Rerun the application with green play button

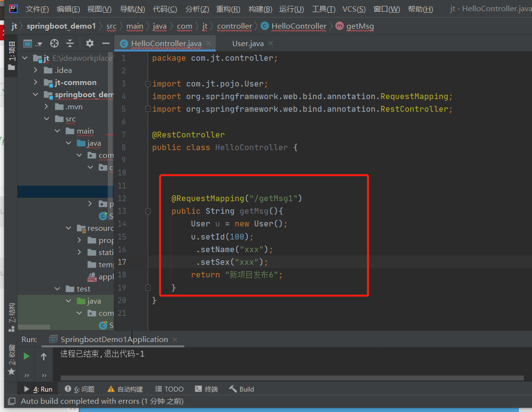pos(26,356)
